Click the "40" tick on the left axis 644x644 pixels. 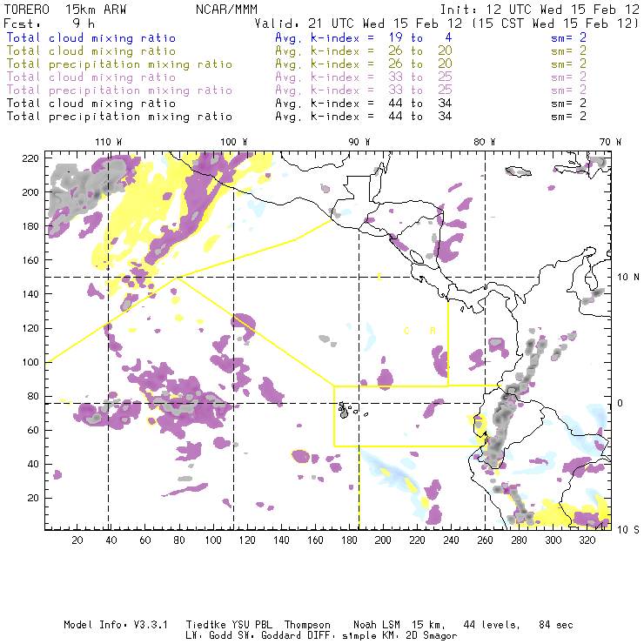coord(33,464)
